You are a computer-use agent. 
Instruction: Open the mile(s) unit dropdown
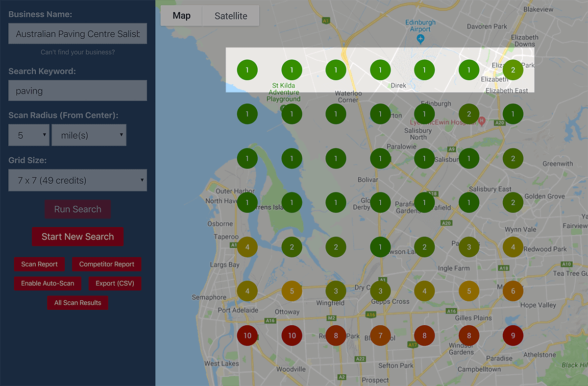(x=89, y=135)
